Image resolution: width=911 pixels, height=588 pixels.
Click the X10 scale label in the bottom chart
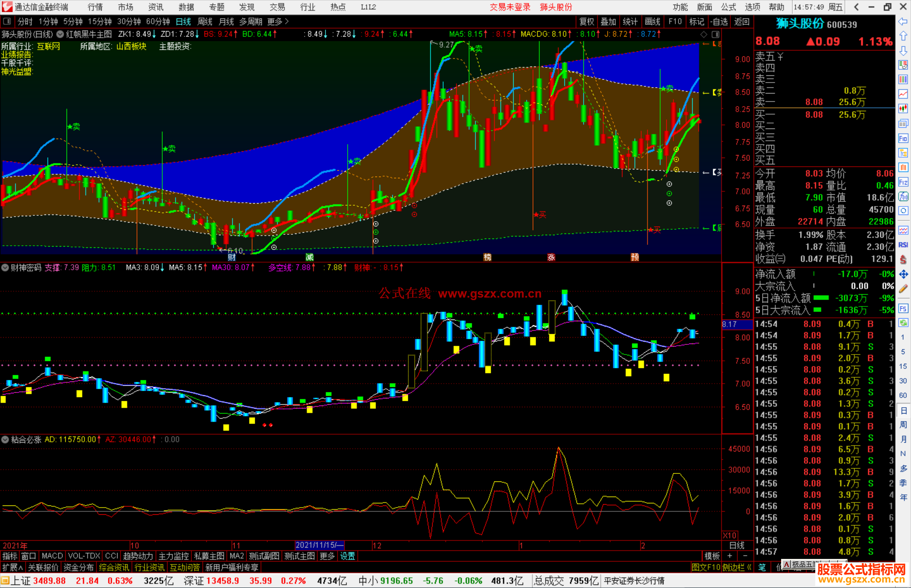click(730, 535)
